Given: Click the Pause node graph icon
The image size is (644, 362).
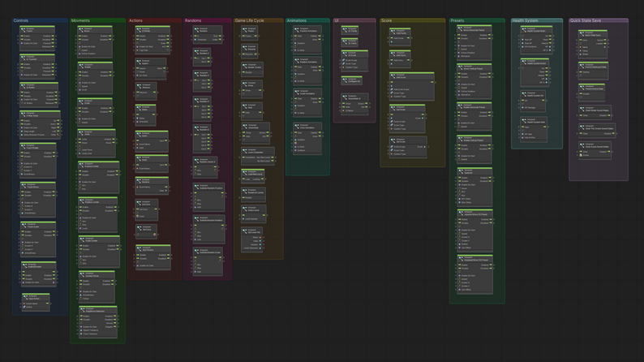Looking at the screenshot, I should coord(244,30).
